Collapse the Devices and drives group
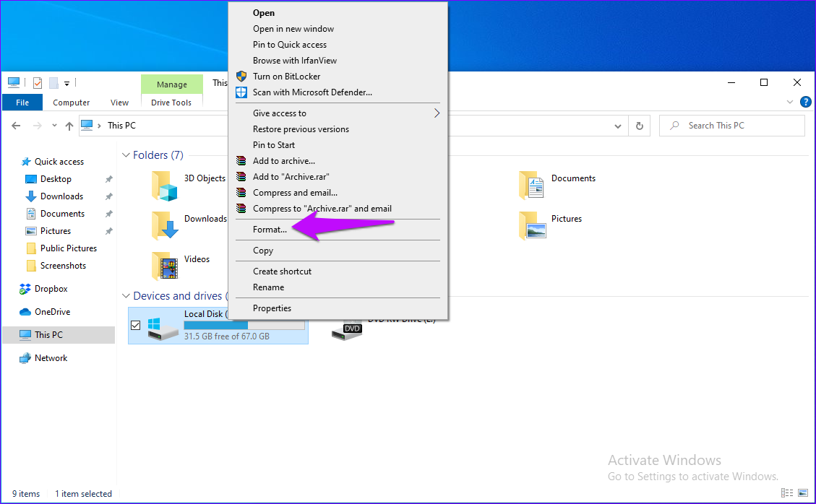Image resolution: width=816 pixels, height=504 pixels. click(126, 296)
